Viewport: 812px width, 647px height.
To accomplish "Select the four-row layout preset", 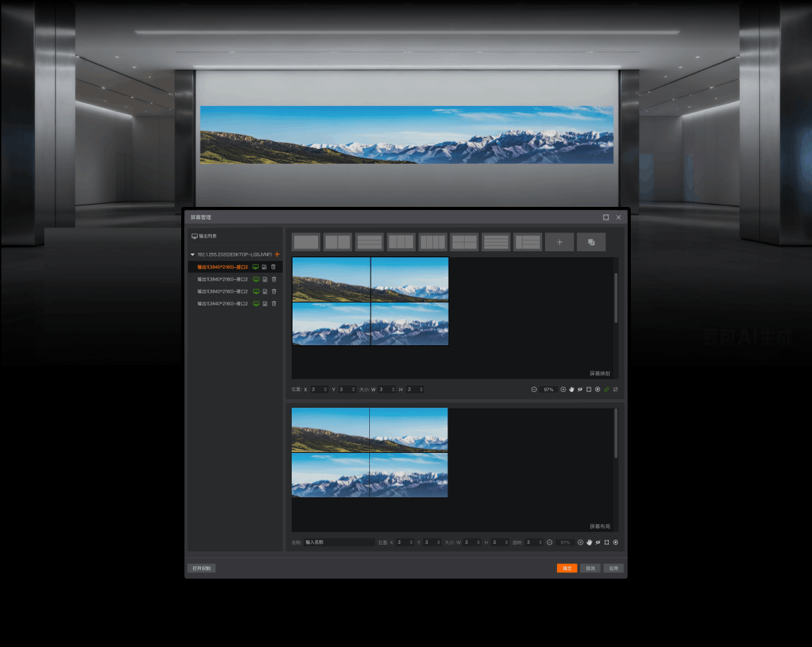I will tap(495, 242).
